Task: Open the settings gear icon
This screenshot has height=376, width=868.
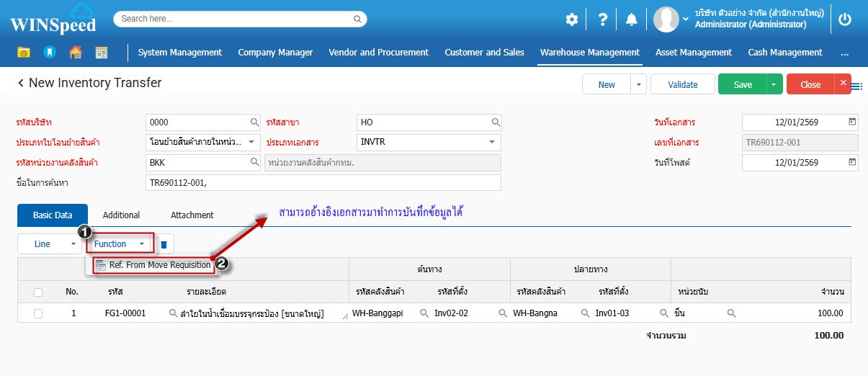Action: coord(571,19)
